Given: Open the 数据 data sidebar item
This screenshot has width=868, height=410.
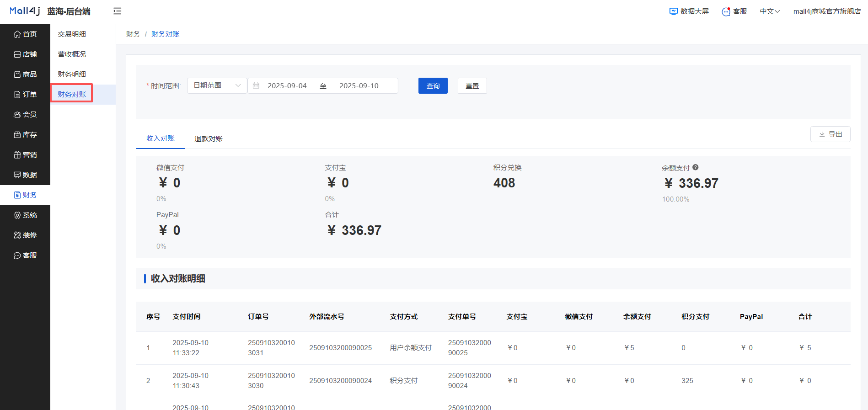Looking at the screenshot, I should point(25,175).
